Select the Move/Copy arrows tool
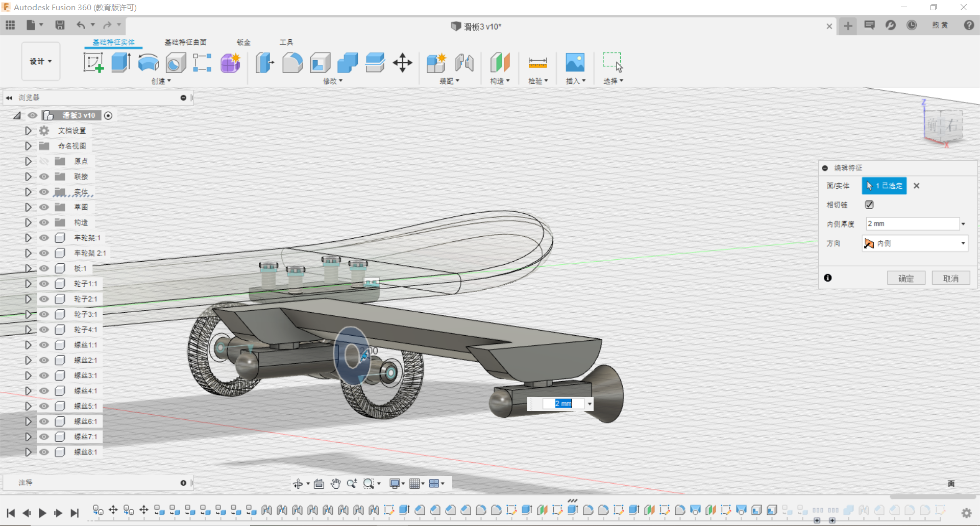 coord(403,63)
